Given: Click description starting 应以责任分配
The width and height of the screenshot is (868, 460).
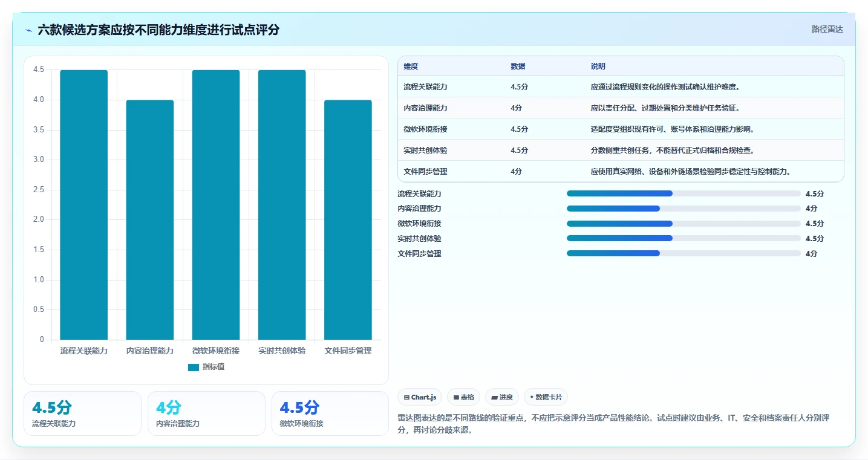Looking at the screenshot, I should point(665,108).
